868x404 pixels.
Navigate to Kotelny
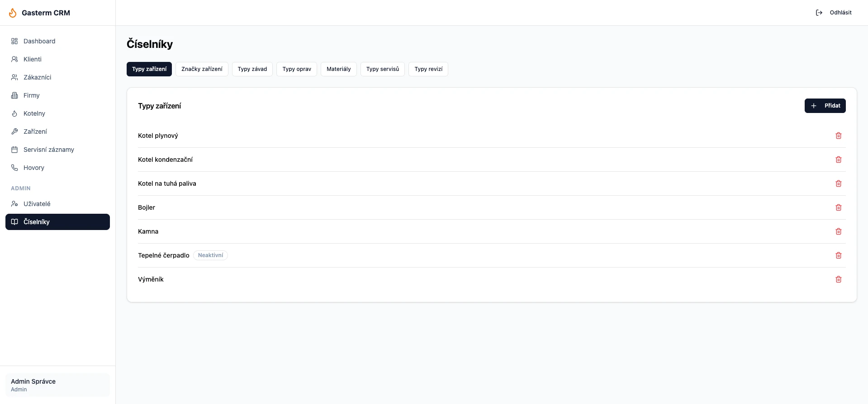pos(57,113)
